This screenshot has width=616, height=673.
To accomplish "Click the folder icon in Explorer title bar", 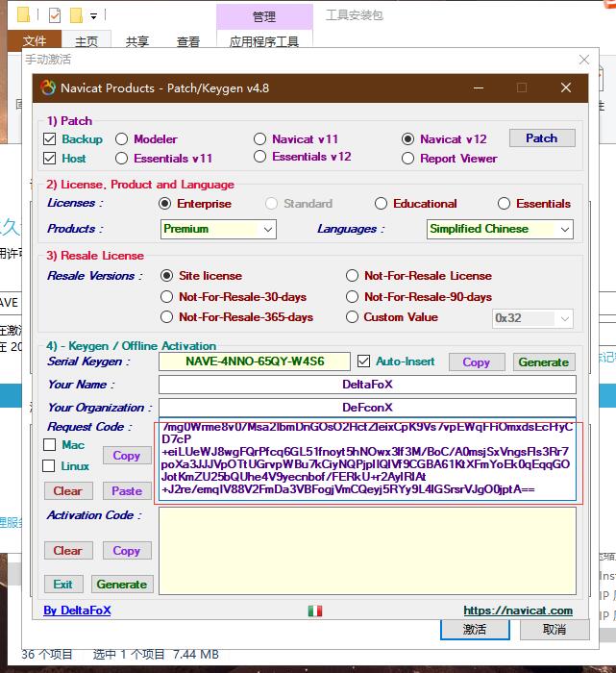I will click(23, 14).
